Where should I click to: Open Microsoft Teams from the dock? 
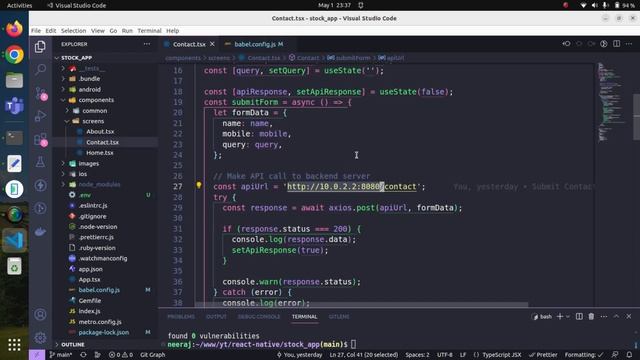tap(14, 106)
